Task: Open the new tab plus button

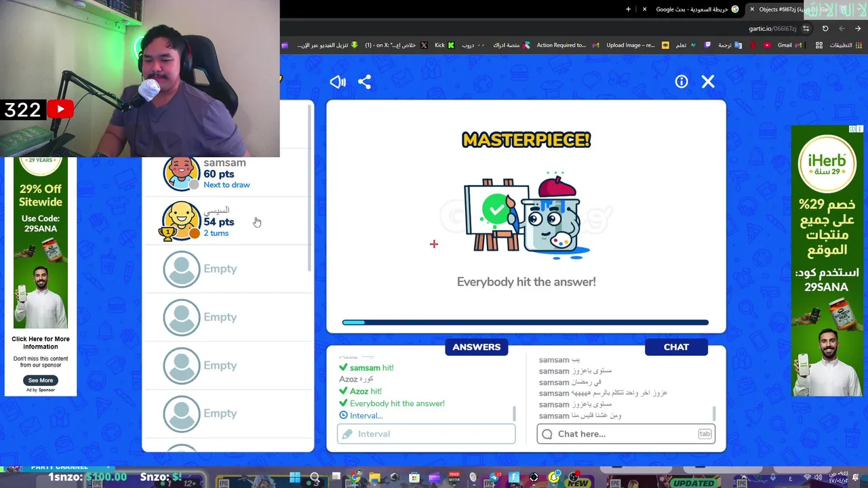Action: 628,9
